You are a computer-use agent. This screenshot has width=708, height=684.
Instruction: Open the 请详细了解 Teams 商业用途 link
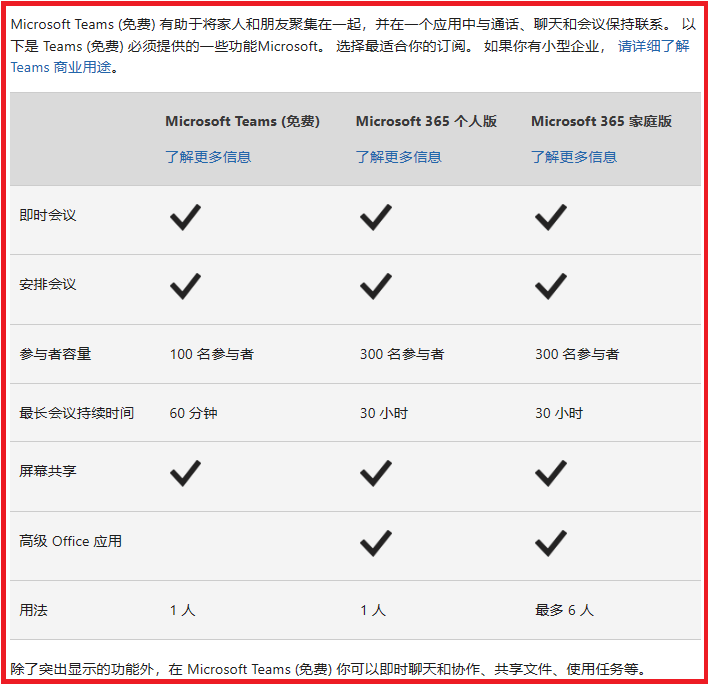653,46
